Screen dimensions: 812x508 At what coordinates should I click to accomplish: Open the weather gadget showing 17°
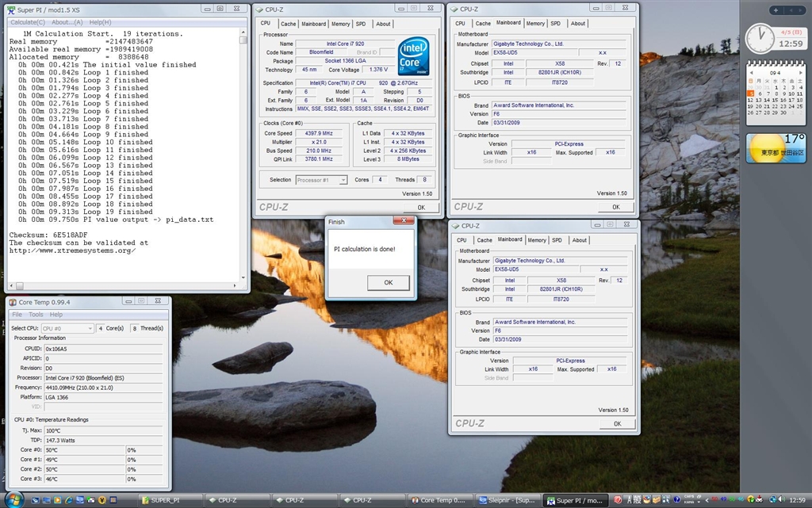[x=775, y=148]
